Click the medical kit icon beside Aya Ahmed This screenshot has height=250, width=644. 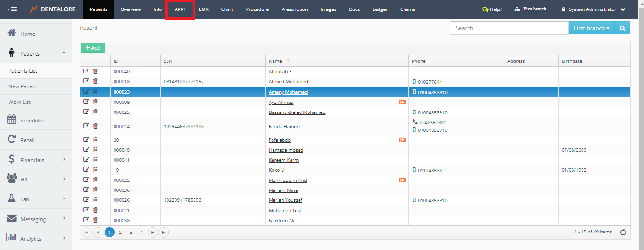point(403,102)
